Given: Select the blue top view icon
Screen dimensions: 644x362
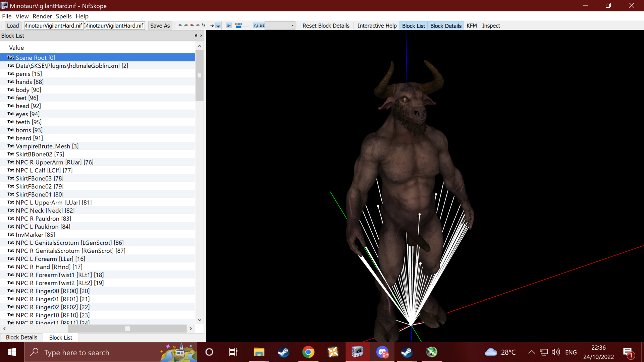Looking at the screenshot, I should click(180, 25).
